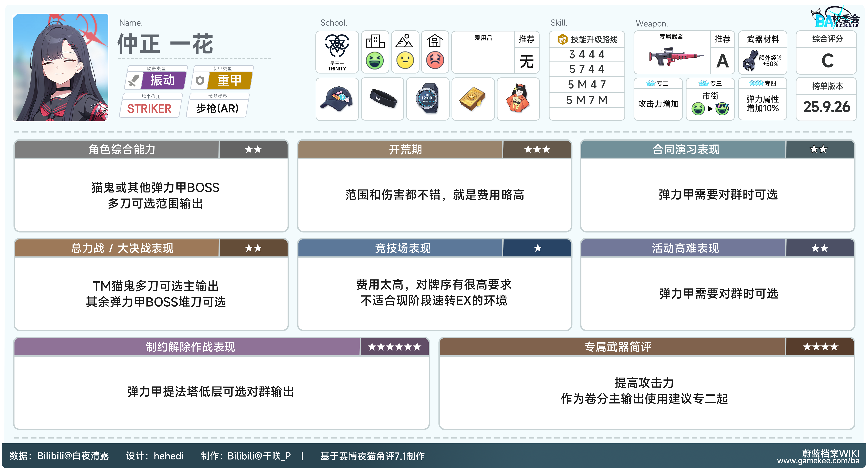This screenshot has height=470, width=868.
Task: Click the character portrait of Ichika
Action: tap(61, 67)
